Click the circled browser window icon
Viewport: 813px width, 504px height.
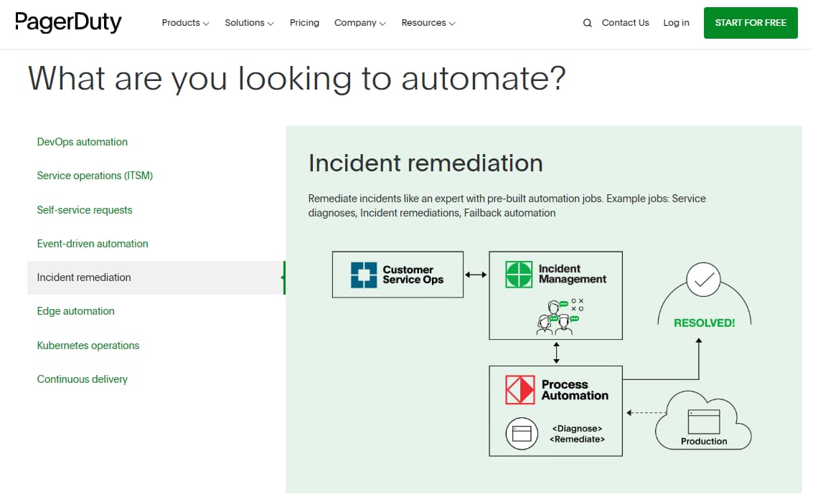(x=522, y=433)
